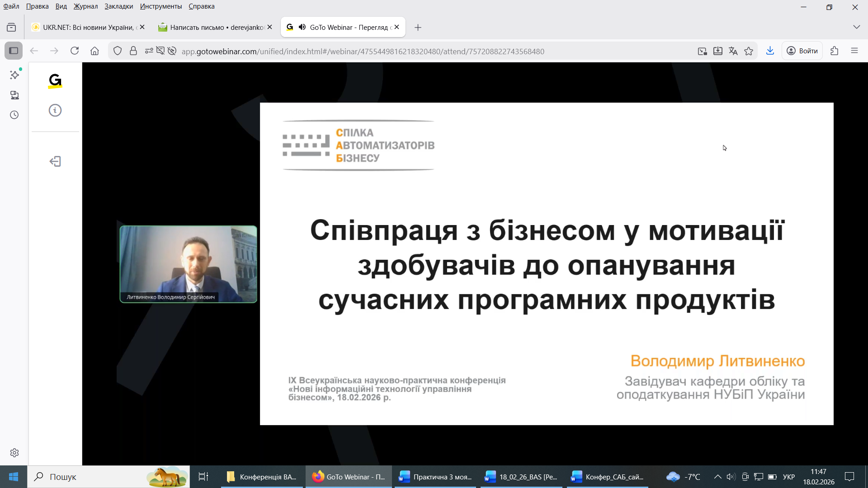
Task: Click the page translate icon
Action: pyautogui.click(x=733, y=51)
